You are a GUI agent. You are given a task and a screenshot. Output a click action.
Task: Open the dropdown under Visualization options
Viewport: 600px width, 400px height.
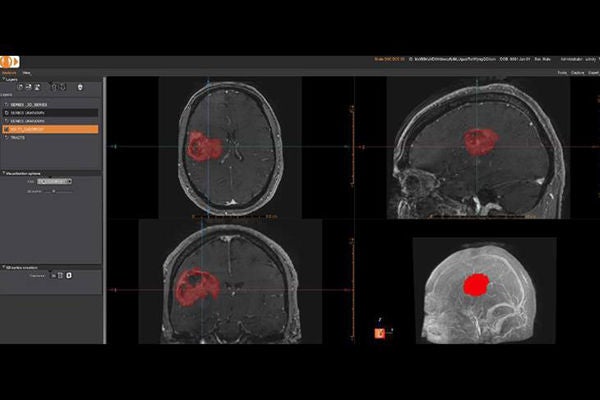click(54, 181)
